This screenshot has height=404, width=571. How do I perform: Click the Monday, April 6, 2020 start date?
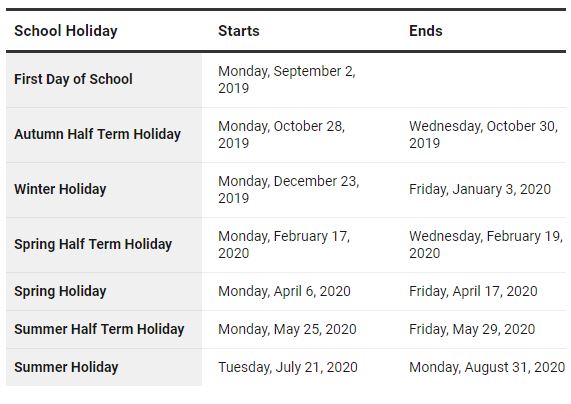(x=284, y=291)
